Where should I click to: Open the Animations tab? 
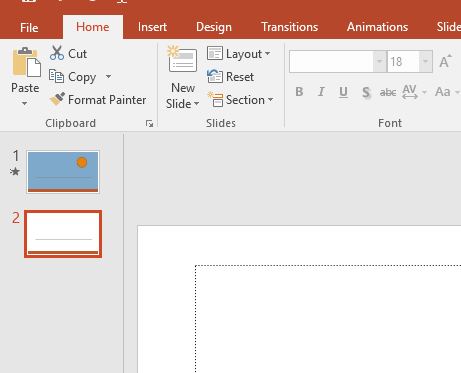click(x=377, y=27)
